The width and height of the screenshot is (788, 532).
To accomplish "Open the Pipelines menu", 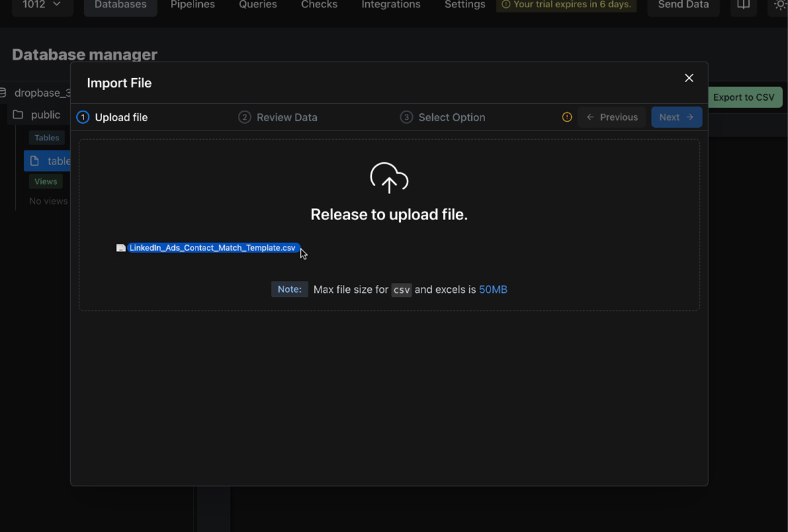I will click(x=192, y=5).
